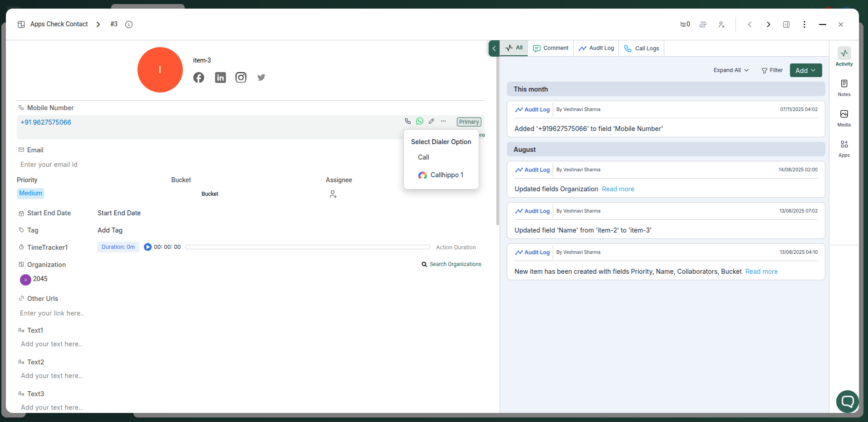Click the WhatsApp icon beside mobile number
868x422 pixels.
[x=420, y=121]
